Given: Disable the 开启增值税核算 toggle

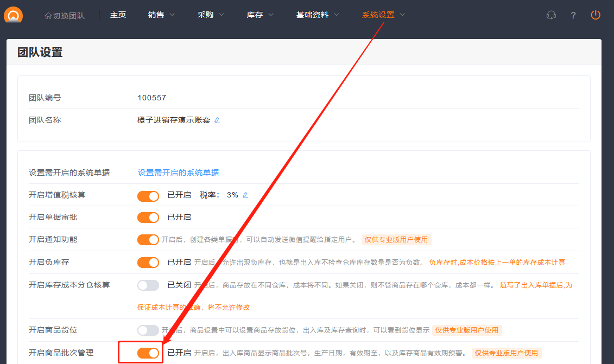Looking at the screenshot, I should point(148,195).
